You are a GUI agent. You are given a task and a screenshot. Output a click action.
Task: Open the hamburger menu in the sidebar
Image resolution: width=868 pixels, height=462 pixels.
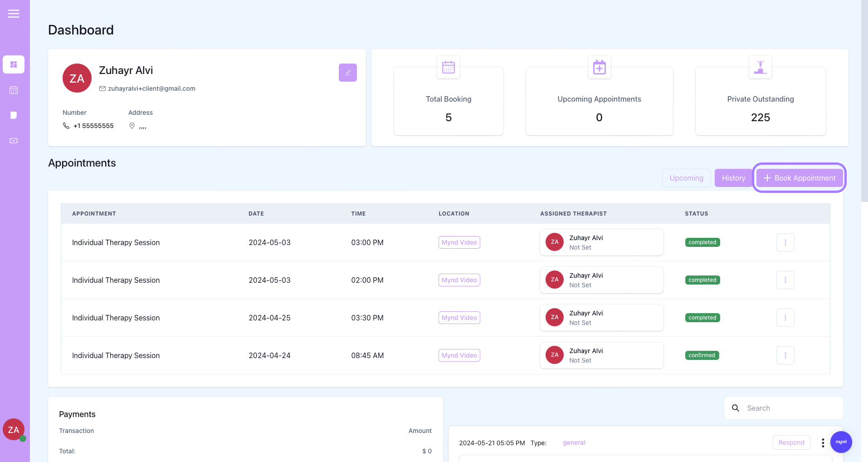[14, 14]
